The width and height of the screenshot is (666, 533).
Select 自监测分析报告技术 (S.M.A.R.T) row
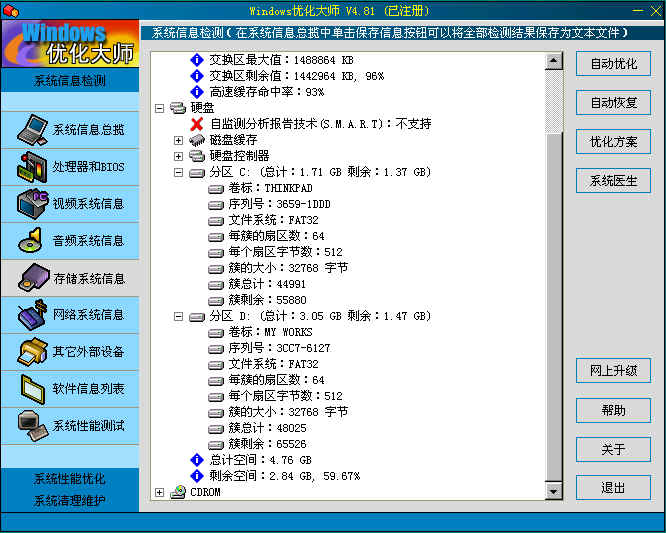[x=321, y=124]
